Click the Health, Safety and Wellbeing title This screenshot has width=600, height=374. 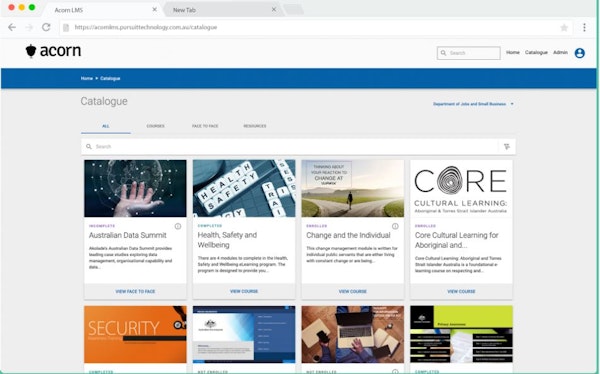[x=227, y=240]
